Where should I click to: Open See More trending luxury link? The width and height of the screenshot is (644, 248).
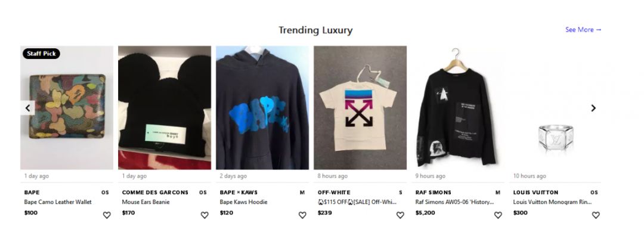coord(583,30)
